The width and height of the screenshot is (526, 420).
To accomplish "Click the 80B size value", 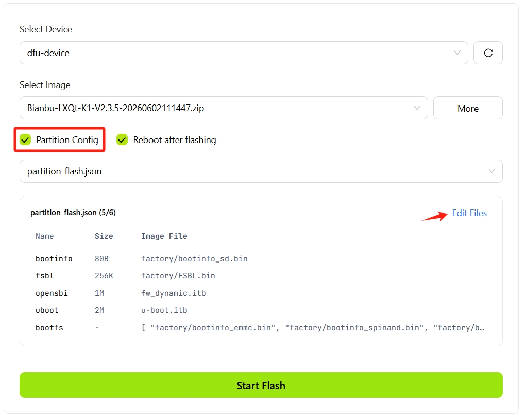I will (x=101, y=259).
